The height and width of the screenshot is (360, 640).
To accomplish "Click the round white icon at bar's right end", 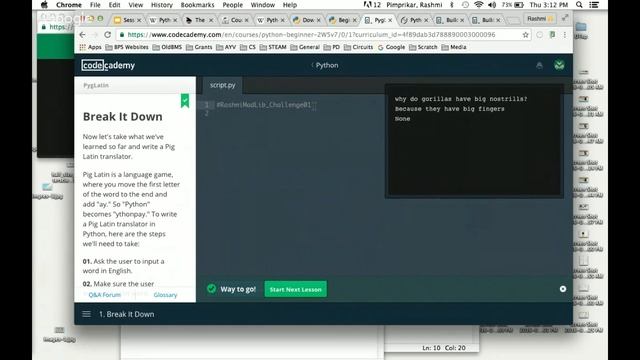I will click(563, 289).
